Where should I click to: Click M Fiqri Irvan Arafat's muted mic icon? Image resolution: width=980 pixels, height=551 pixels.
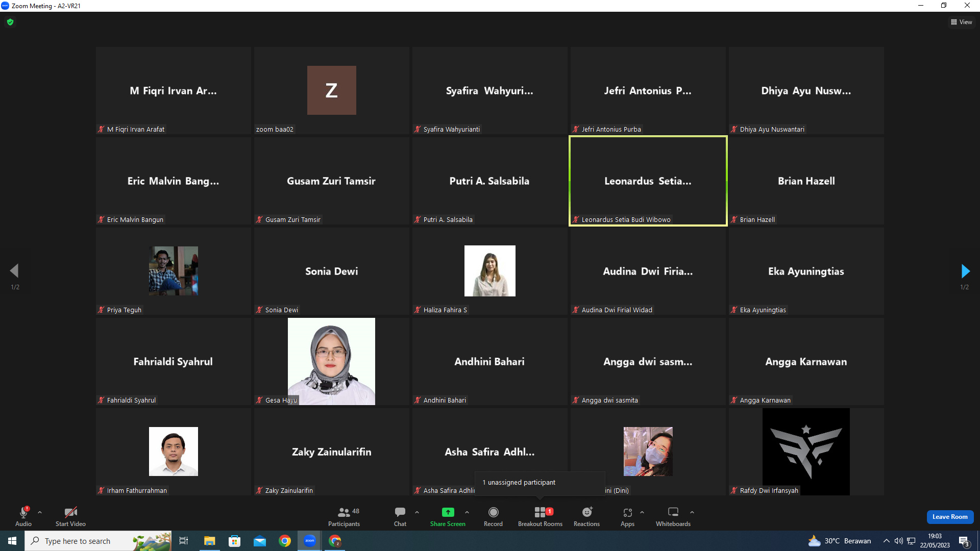(x=101, y=129)
